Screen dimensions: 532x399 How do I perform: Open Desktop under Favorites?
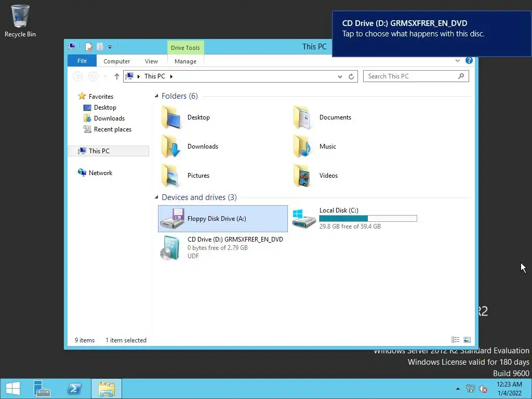[105, 107]
